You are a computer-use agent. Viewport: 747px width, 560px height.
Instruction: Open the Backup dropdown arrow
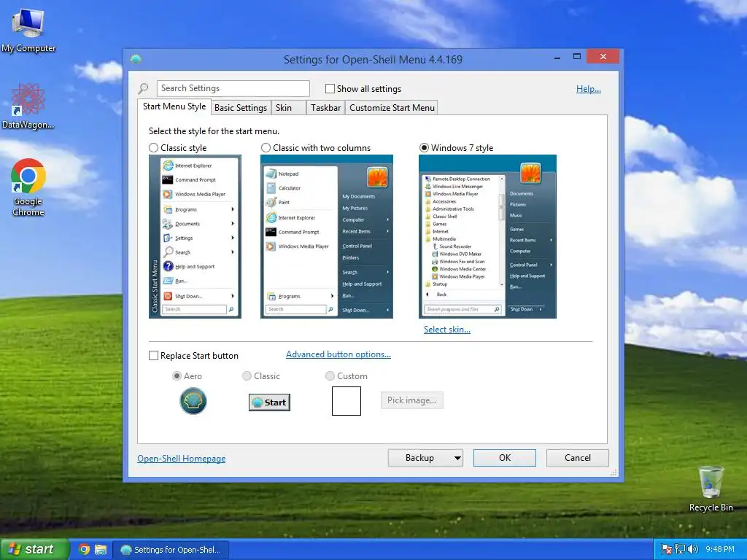(x=457, y=458)
